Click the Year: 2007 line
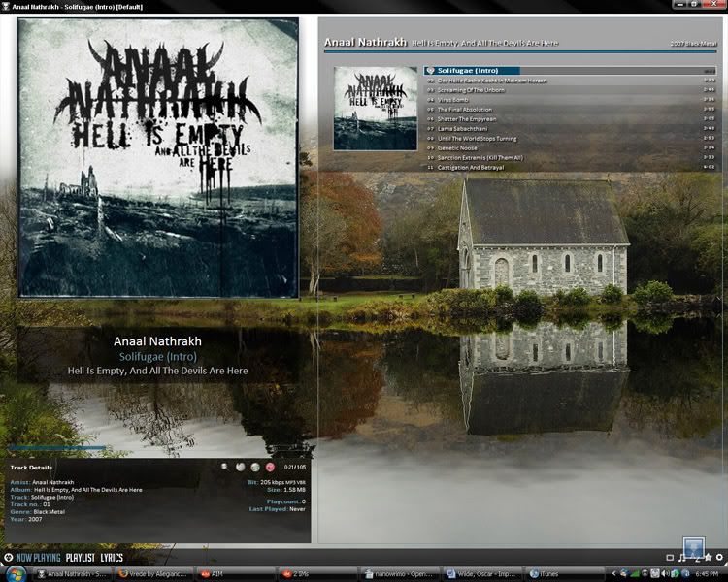 (26, 519)
